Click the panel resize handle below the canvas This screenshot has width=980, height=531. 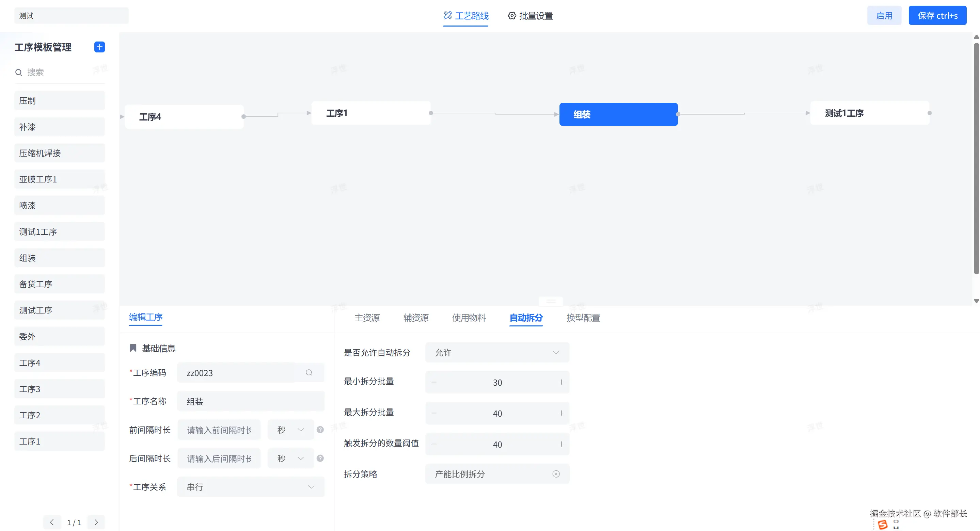[x=551, y=301]
